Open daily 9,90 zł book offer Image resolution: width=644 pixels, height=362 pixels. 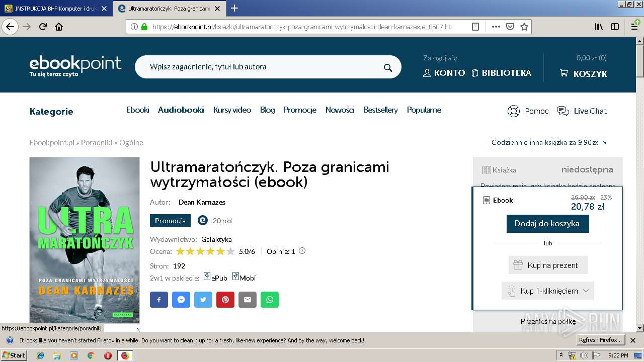click(x=549, y=142)
